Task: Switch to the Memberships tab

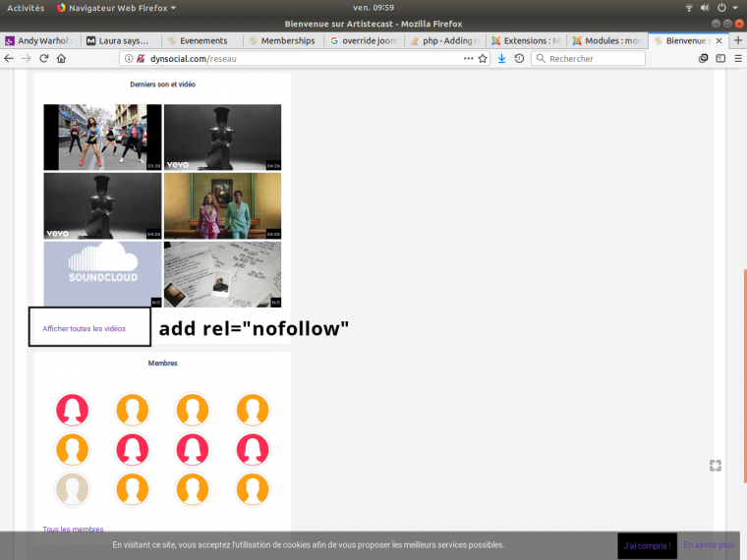Action: pyautogui.click(x=283, y=41)
